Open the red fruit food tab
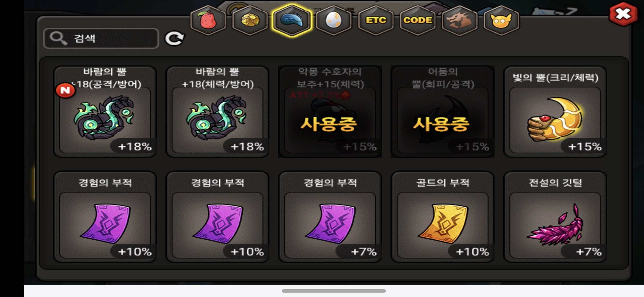This screenshot has width=644, height=297. click(208, 20)
